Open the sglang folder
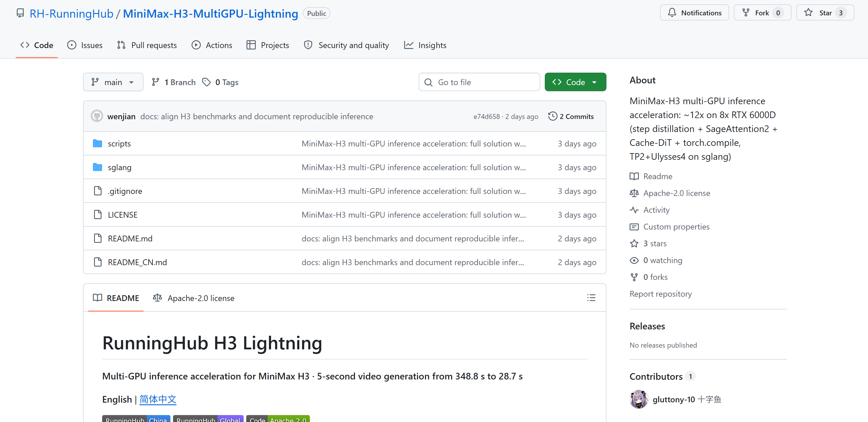Viewport: 868px width, 422px height. point(119,167)
